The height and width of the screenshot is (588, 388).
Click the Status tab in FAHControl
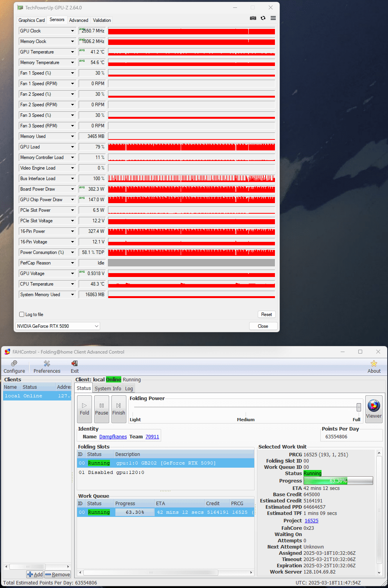pyautogui.click(x=84, y=388)
